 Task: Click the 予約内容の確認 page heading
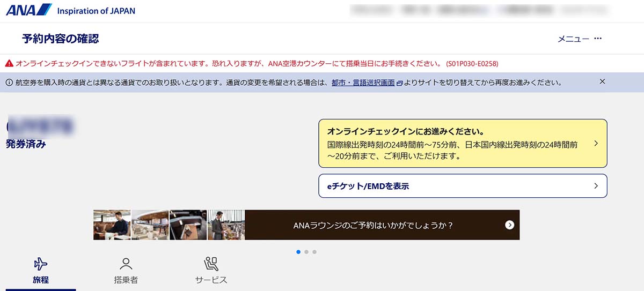[x=61, y=39]
